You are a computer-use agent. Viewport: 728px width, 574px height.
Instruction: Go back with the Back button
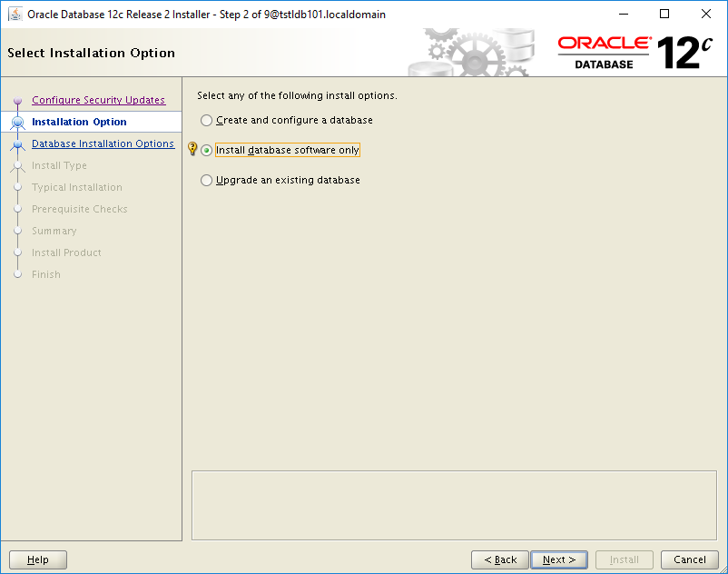pyautogui.click(x=500, y=559)
